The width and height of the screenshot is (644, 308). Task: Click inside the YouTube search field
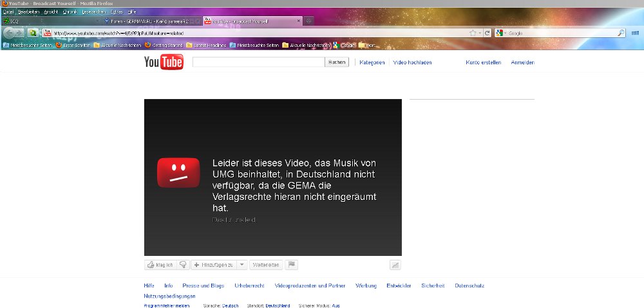click(258, 62)
